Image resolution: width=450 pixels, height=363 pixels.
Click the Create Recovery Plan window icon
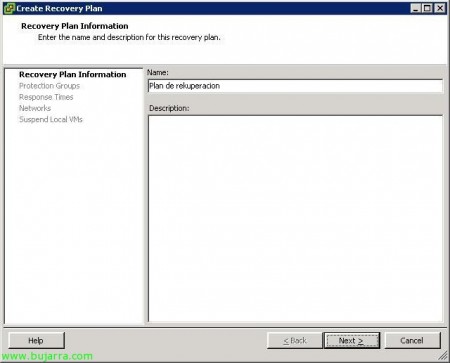pos(9,8)
